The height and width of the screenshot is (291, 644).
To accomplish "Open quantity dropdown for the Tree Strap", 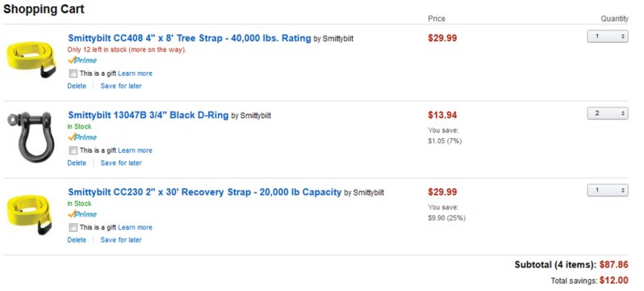I will pos(608,36).
